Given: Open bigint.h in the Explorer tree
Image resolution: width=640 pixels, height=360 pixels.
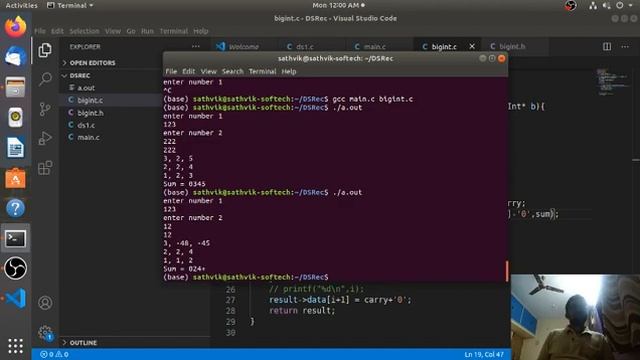Looking at the screenshot, I should tap(90, 113).
